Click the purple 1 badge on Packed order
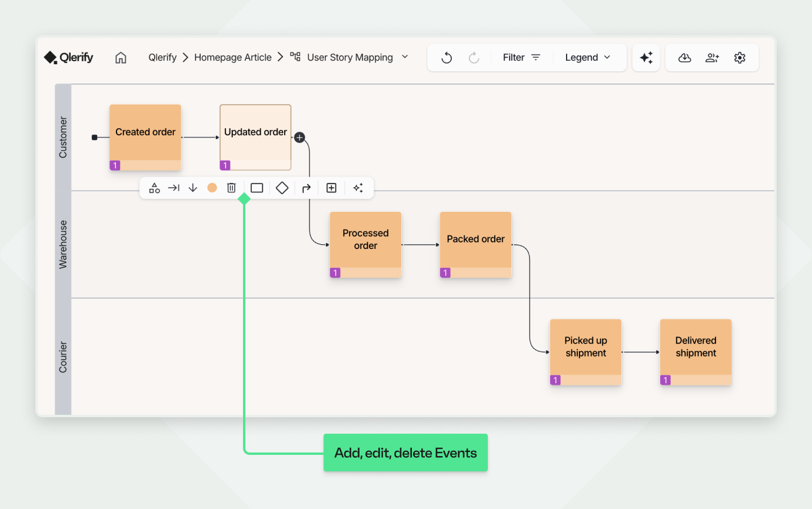Image resolution: width=812 pixels, height=509 pixels. pyautogui.click(x=445, y=272)
